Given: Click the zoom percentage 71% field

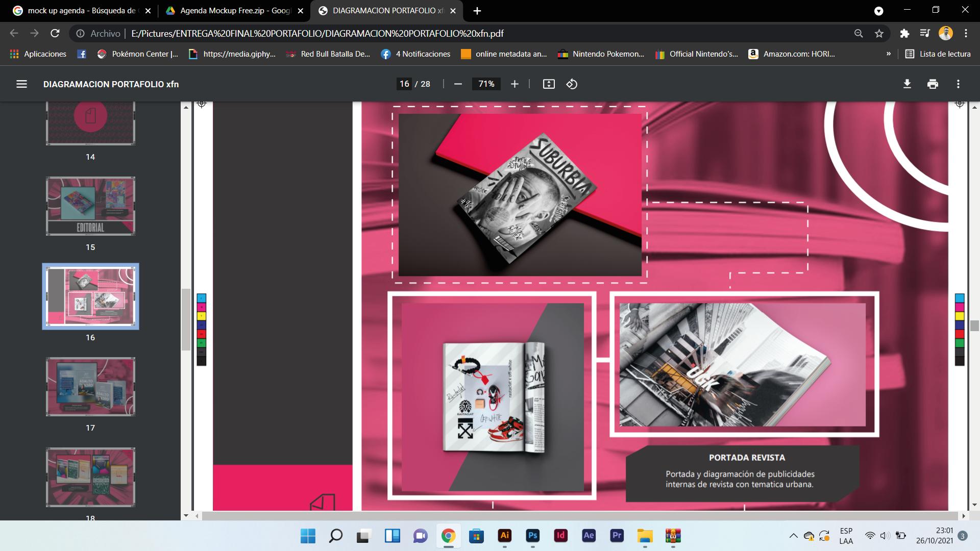Looking at the screenshot, I should tap(486, 84).
